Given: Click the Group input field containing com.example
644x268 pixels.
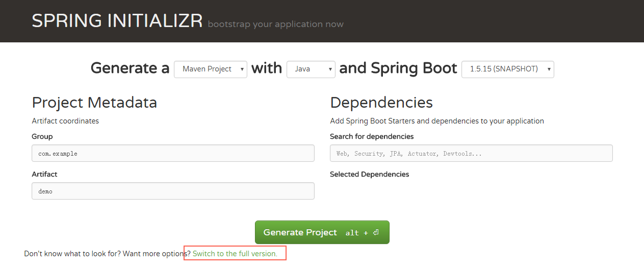Looking at the screenshot, I should [x=173, y=153].
